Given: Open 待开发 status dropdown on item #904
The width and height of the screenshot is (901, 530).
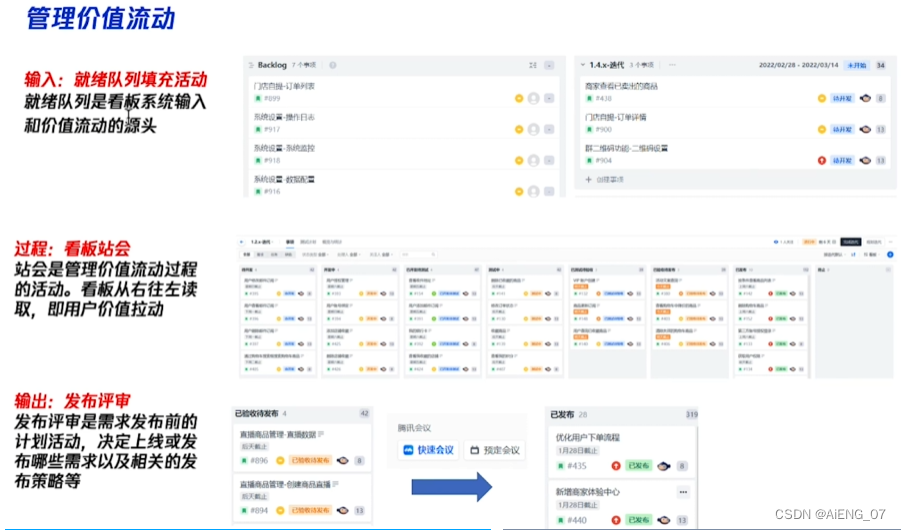Looking at the screenshot, I should point(842,160).
